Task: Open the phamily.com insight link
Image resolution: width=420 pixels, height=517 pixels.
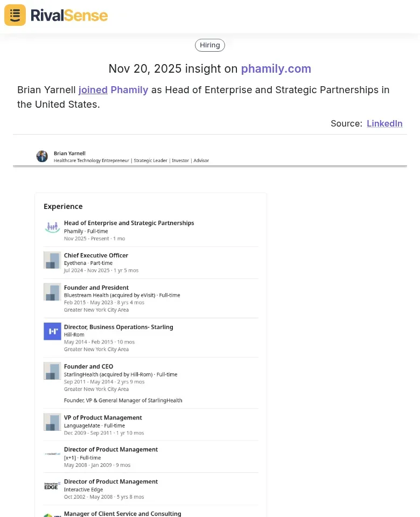Action: coord(276,69)
